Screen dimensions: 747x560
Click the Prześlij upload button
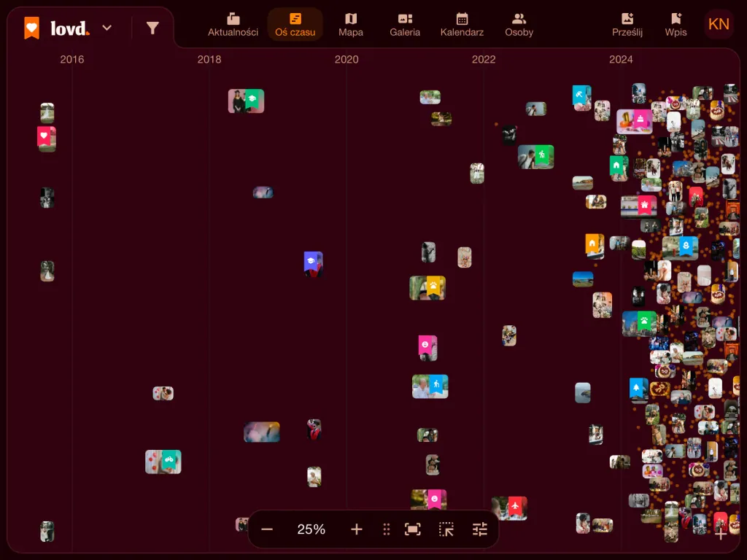627,25
